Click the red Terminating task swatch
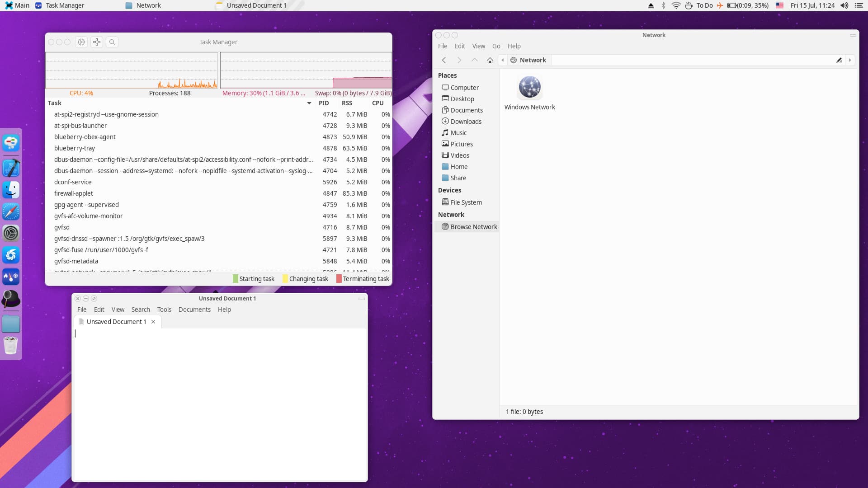Screen dimensions: 868x488 339,279
